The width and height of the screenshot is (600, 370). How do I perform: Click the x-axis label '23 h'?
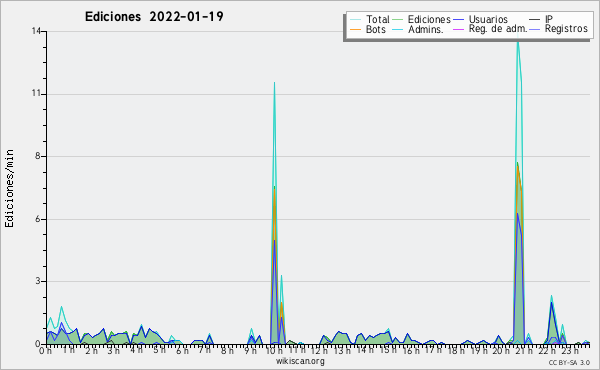(x=570, y=351)
